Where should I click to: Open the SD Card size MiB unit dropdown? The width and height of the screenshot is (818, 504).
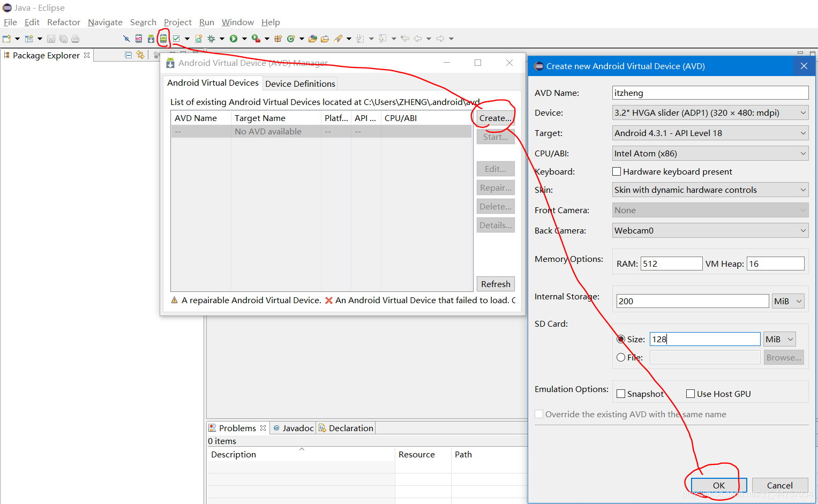[779, 339]
